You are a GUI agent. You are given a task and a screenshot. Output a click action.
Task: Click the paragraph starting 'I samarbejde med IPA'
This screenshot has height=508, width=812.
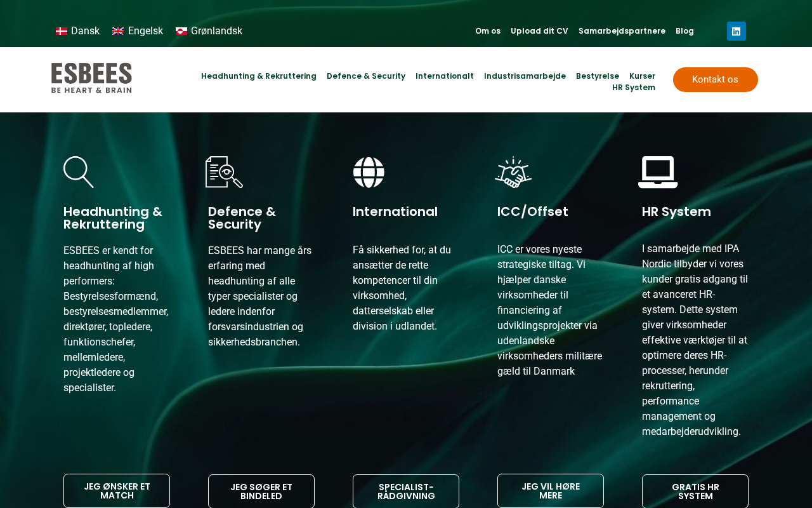(x=695, y=340)
